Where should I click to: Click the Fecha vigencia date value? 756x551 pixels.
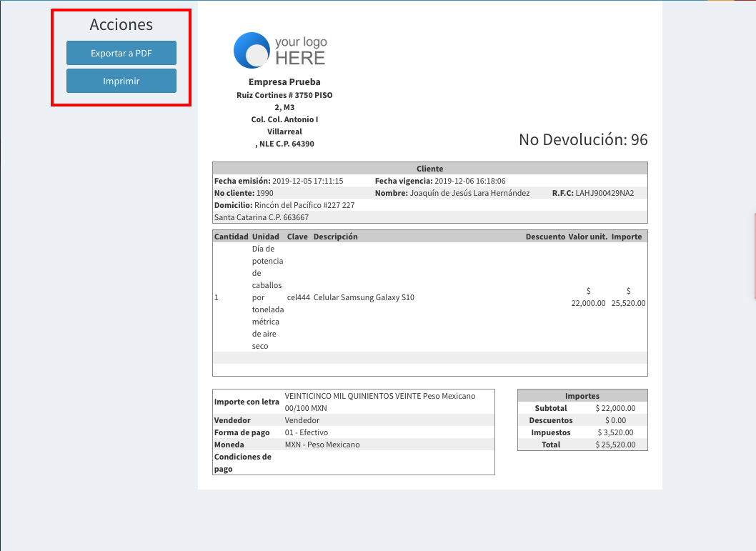469,181
